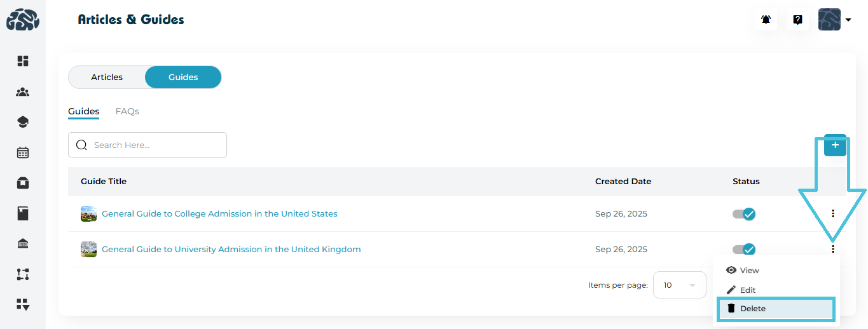
Task: Choose Edit in the context menu
Action: 747,290
